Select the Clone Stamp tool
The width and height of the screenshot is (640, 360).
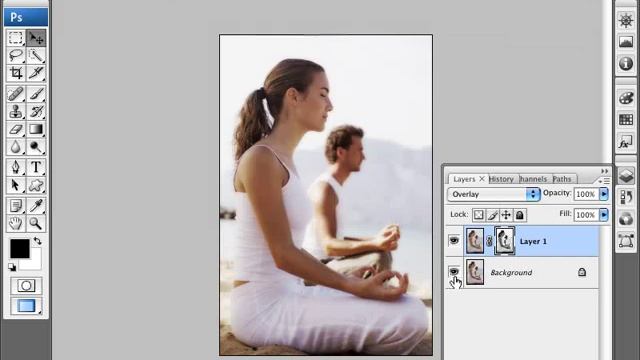16,111
